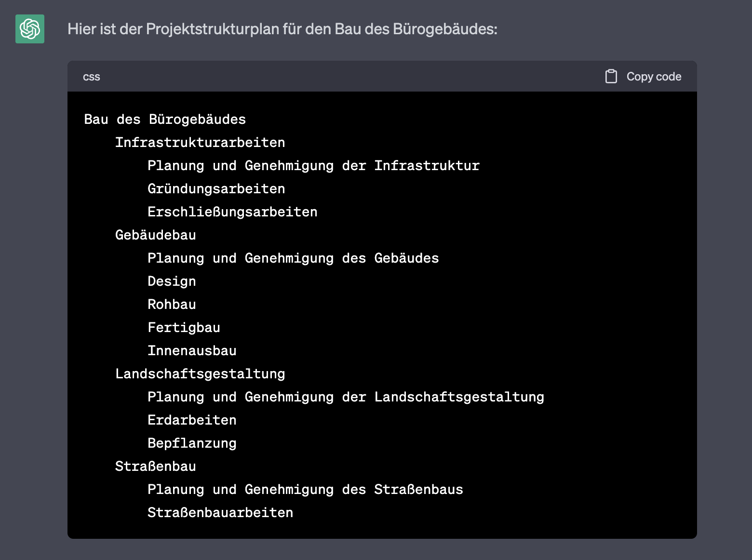This screenshot has width=752, height=560.
Task: Select the Landschaftsgestaltung entry
Action: [x=200, y=373]
